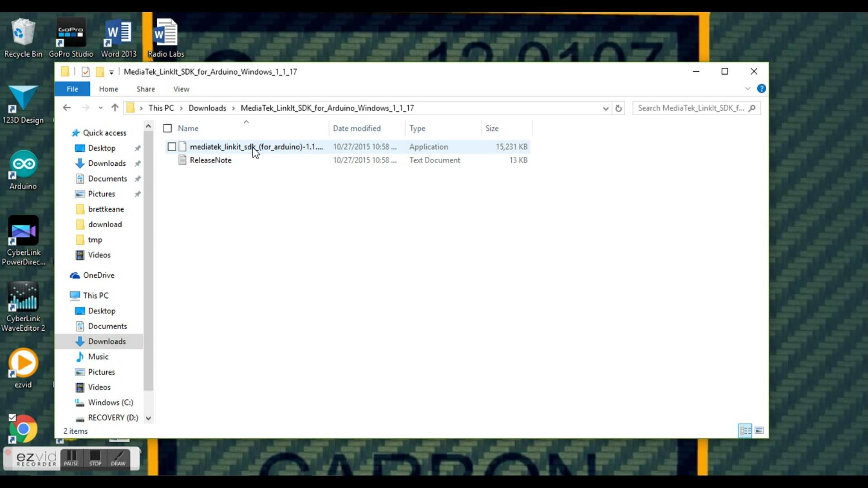Click Downloads in address breadcrumb
The width and height of the screenshot is (868, 488).
[207, 108]
